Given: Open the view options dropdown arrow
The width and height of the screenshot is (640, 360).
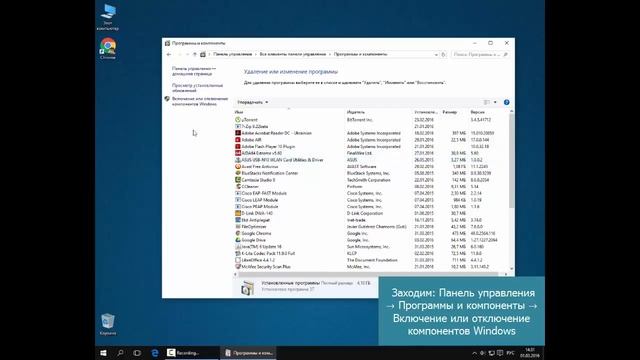Looking at the screenshot, I should point(495,102).
